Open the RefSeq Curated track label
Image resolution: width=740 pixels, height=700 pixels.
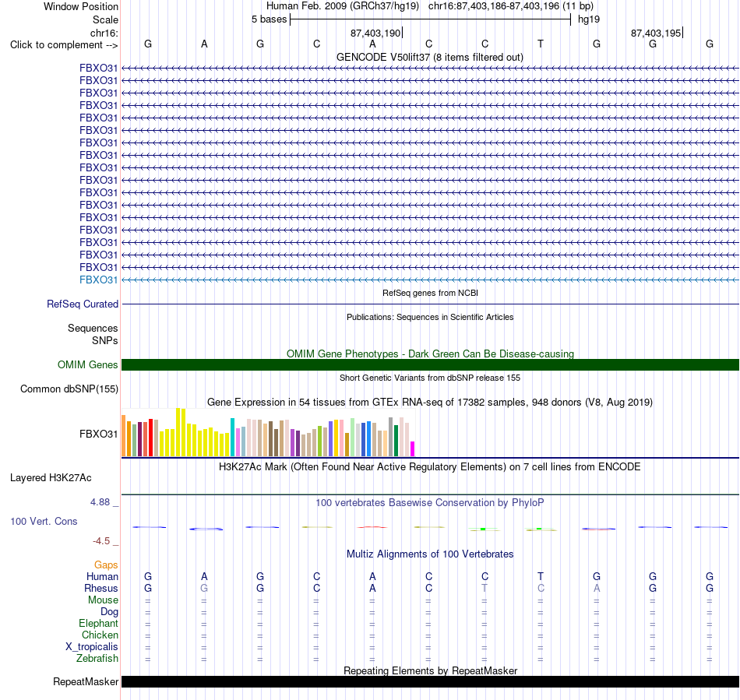pos(82,304)
